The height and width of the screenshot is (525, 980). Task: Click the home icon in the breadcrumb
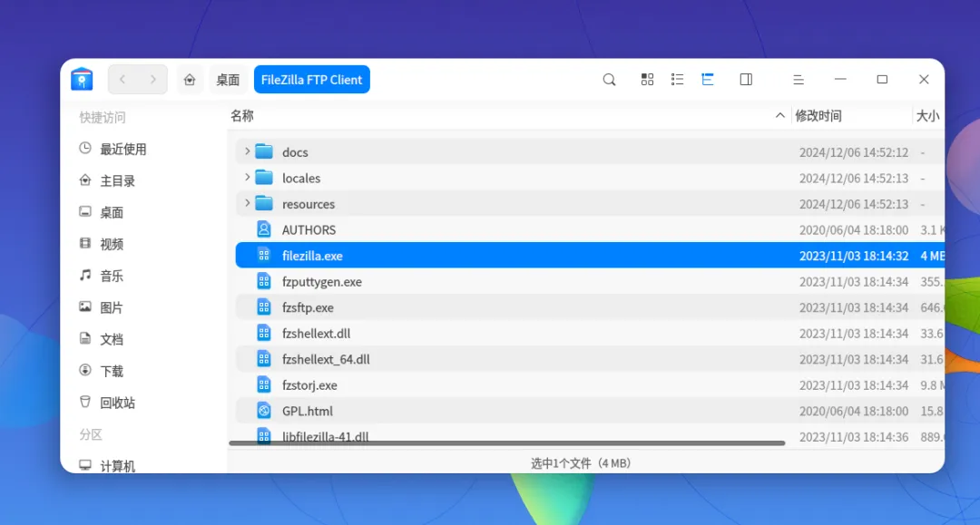click(x=190, y=79)
